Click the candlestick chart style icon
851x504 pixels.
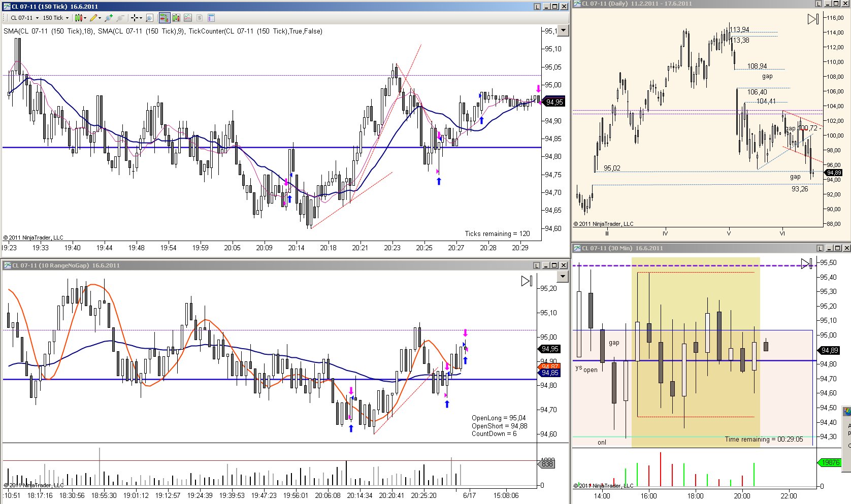78,18
